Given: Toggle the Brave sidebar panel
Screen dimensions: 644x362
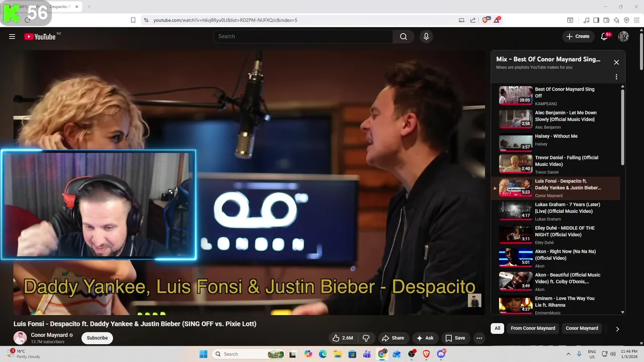Looking at the screenshot, I should [596, 20].
